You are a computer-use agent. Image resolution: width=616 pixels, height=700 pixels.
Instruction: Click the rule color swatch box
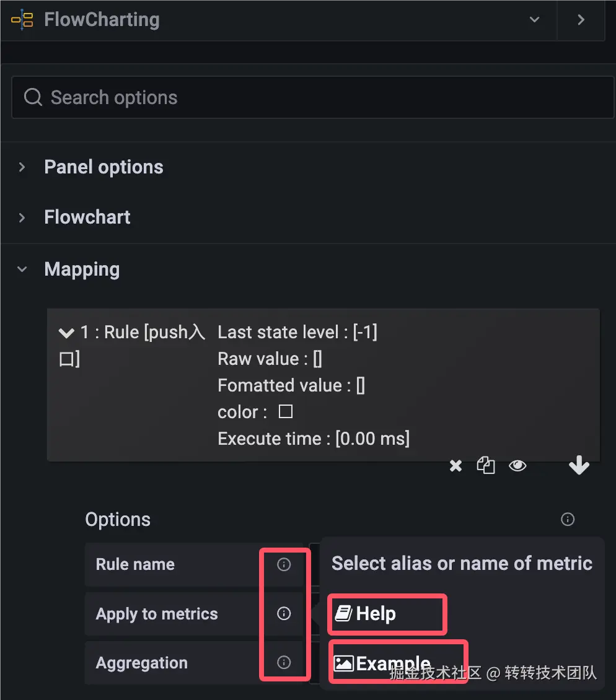[286, 412]
